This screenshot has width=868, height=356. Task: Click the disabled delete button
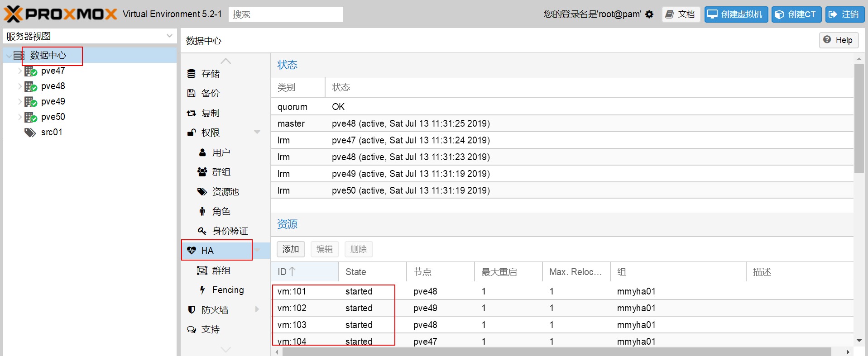[359, 249]
